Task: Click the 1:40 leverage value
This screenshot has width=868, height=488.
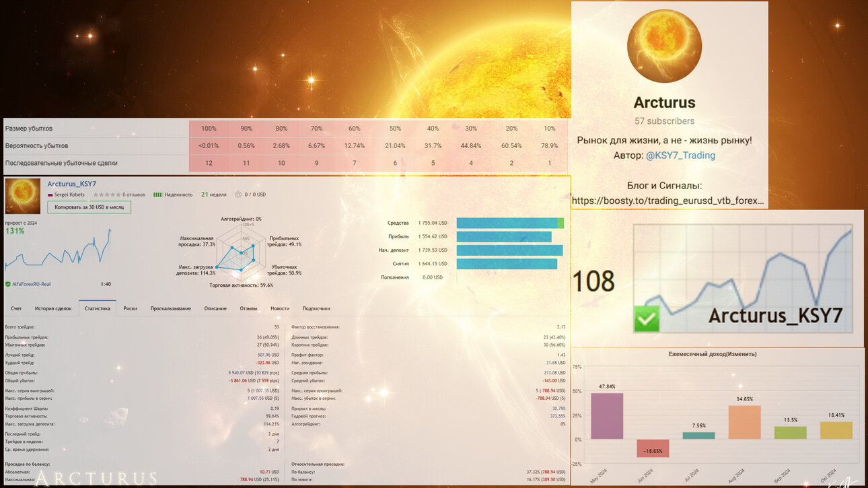Action: (x=106, y=284)
